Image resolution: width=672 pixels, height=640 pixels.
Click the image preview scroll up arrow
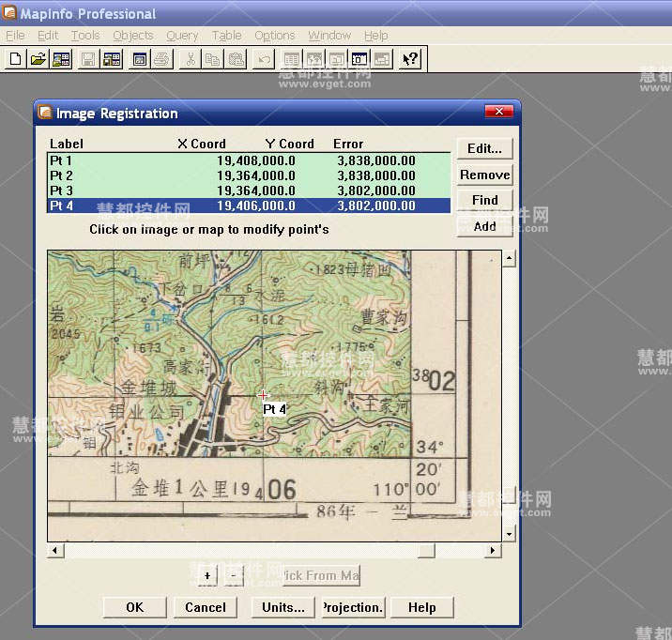(x=509, y=258)
